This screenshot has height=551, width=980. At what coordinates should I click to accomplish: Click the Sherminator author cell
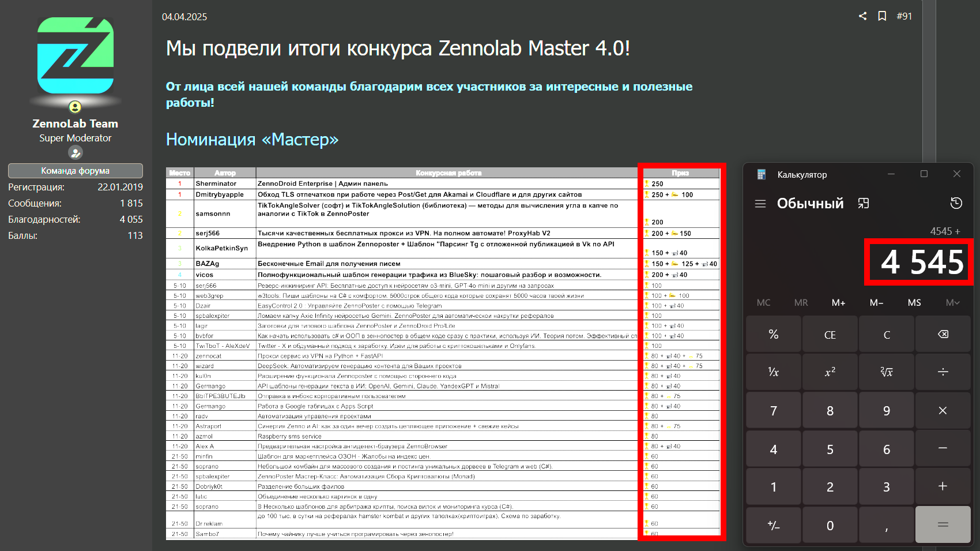tap(225, 183)
